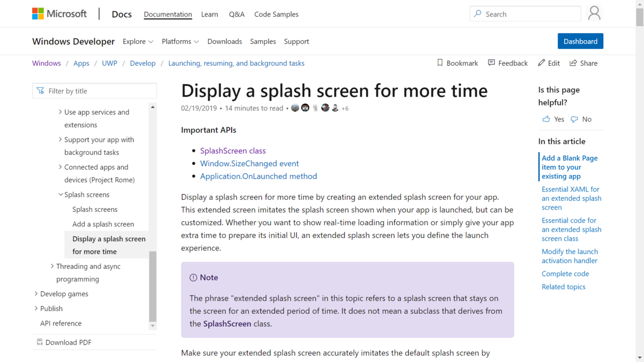644x362 pixels.
Task: Open the SplashScreen link inside the Note
Action: pyautogui.click(x=227, y=323)
